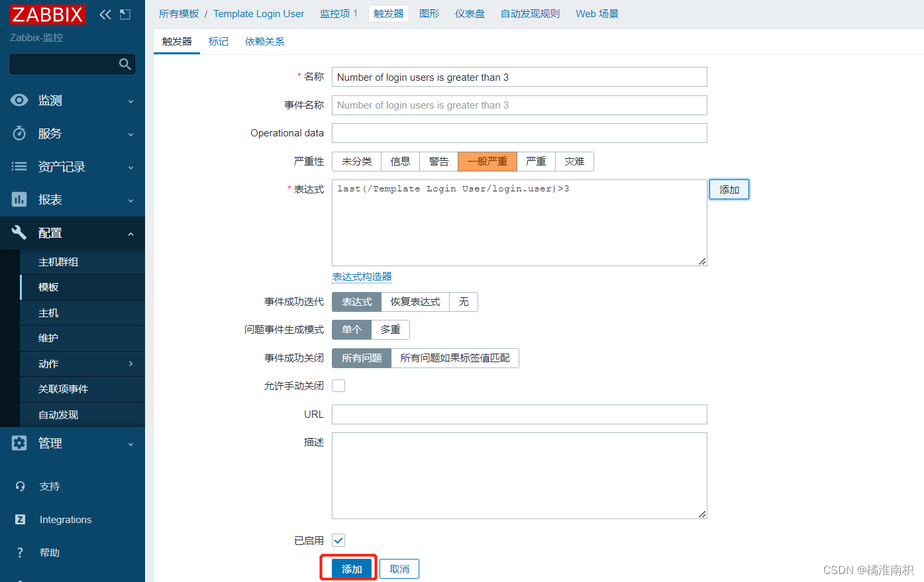Screen dimensions: 924x582
Task: Switch to the 标记 tab
Action: 219,41
